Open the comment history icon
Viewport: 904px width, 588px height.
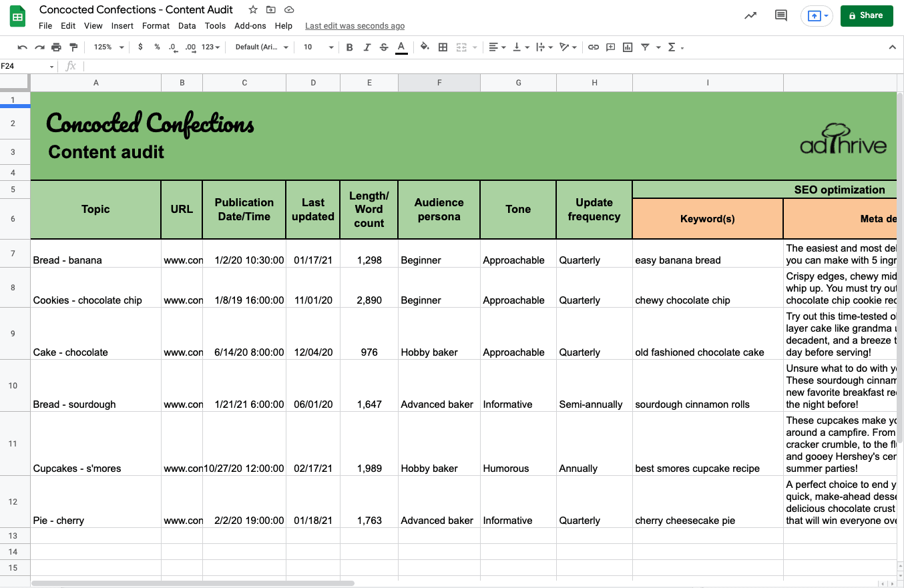780,15
